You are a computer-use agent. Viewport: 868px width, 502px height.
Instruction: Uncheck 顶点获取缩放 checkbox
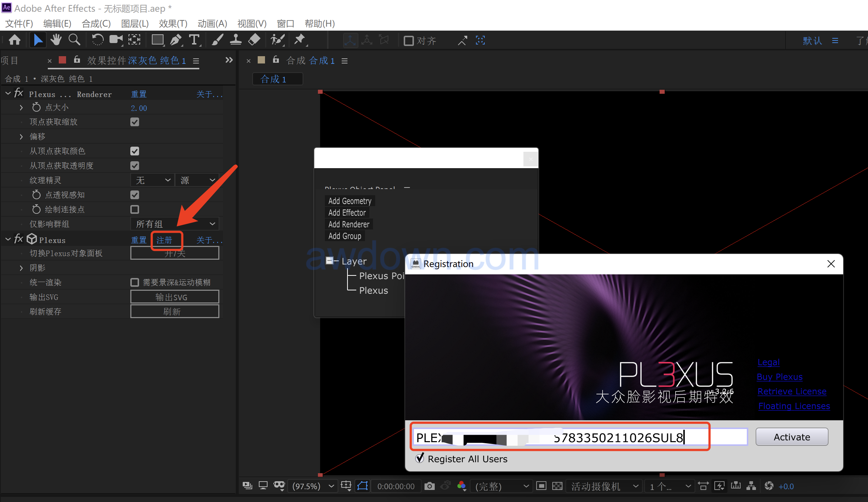(135, 122)
